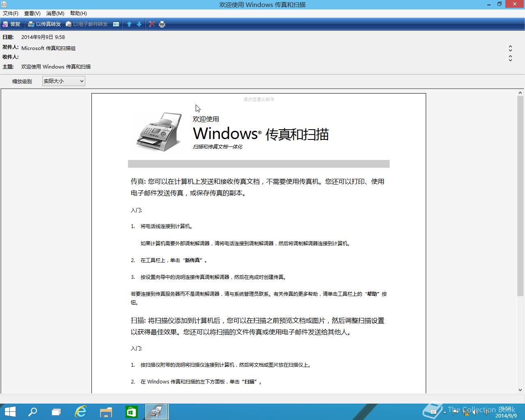Open Task View on the taskbar
525x420 pixels.
pos(56,412)
